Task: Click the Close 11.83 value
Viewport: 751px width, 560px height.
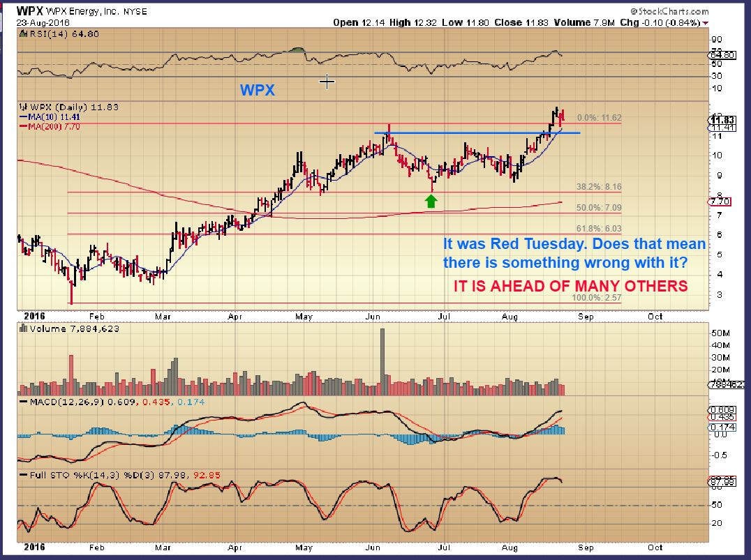Action: click(x=521, y=22)
